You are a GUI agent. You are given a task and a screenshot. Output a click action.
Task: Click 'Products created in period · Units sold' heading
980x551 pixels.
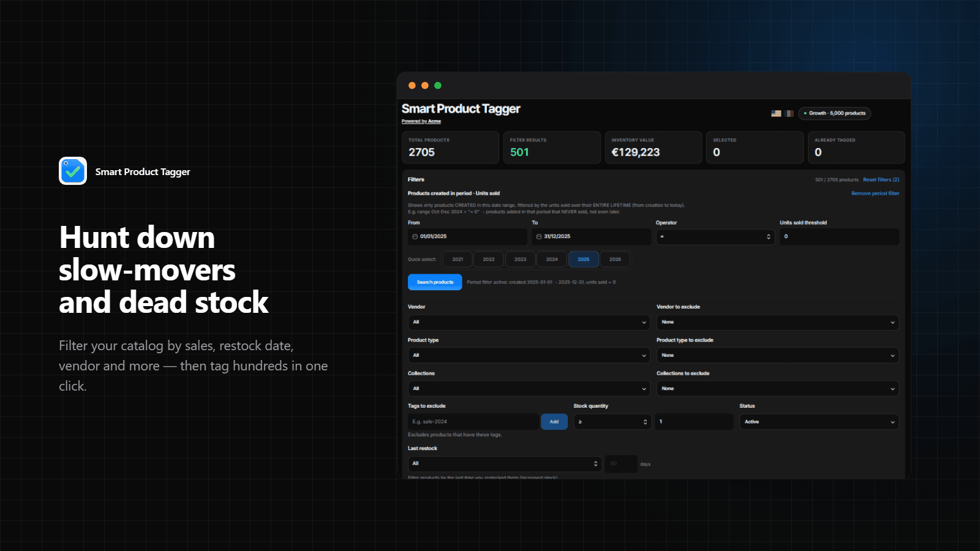[x=454, y=193]
